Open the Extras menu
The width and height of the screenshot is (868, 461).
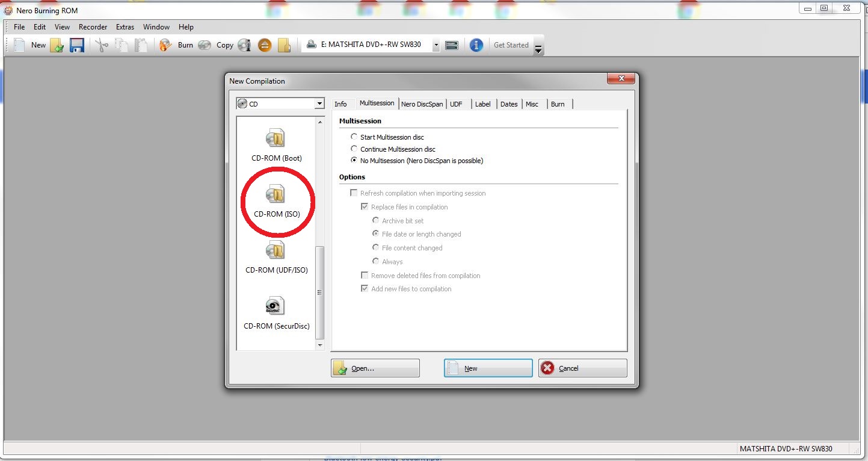click(125, 27)
